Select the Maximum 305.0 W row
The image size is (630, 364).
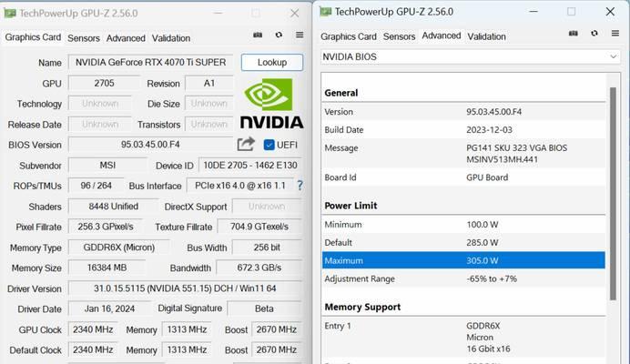(463, 260)
